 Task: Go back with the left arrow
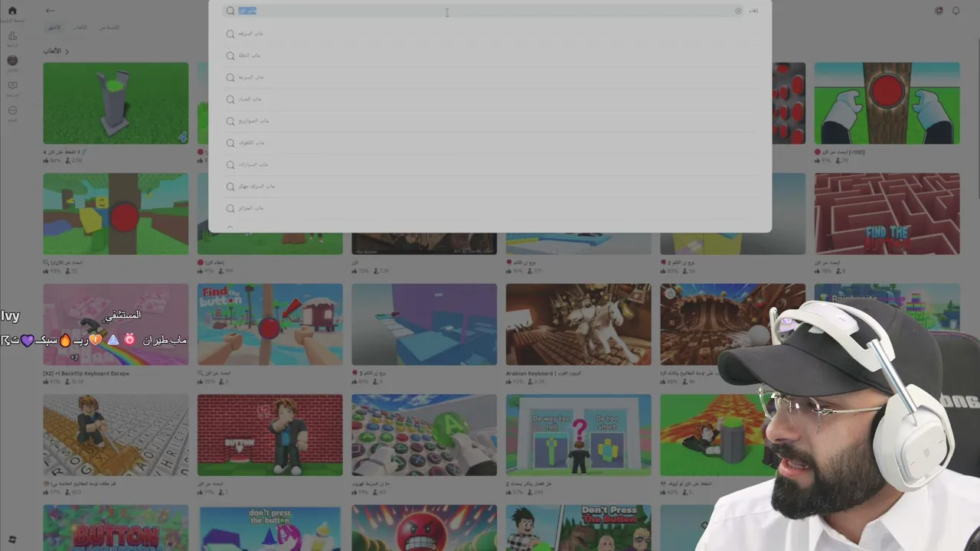(51, 11)
